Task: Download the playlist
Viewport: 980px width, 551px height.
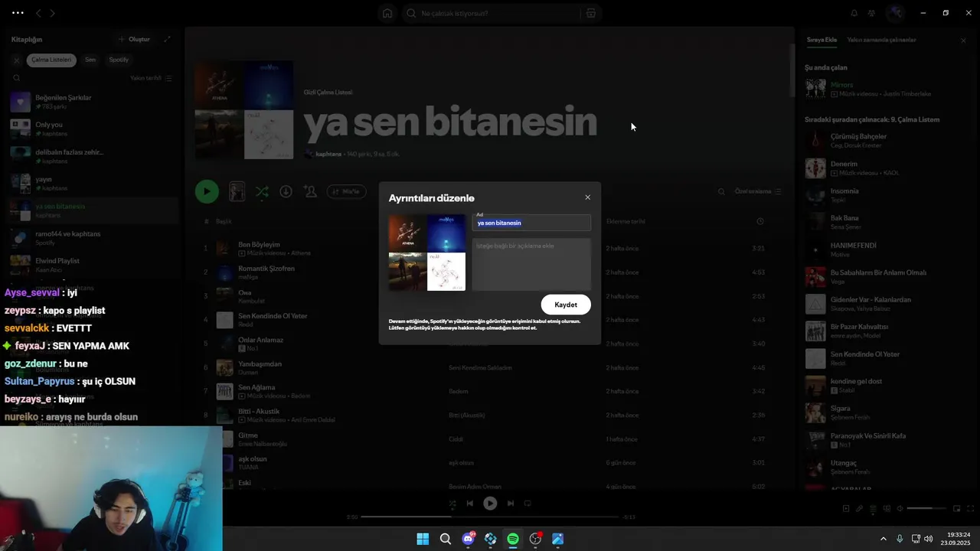Action: 286,191
